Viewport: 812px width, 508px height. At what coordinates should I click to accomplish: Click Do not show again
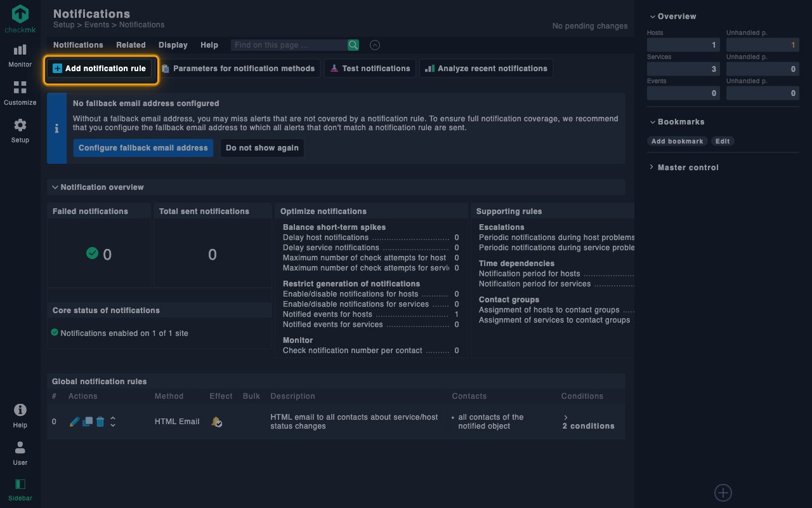pyautogui.click(x=262, y=148)
